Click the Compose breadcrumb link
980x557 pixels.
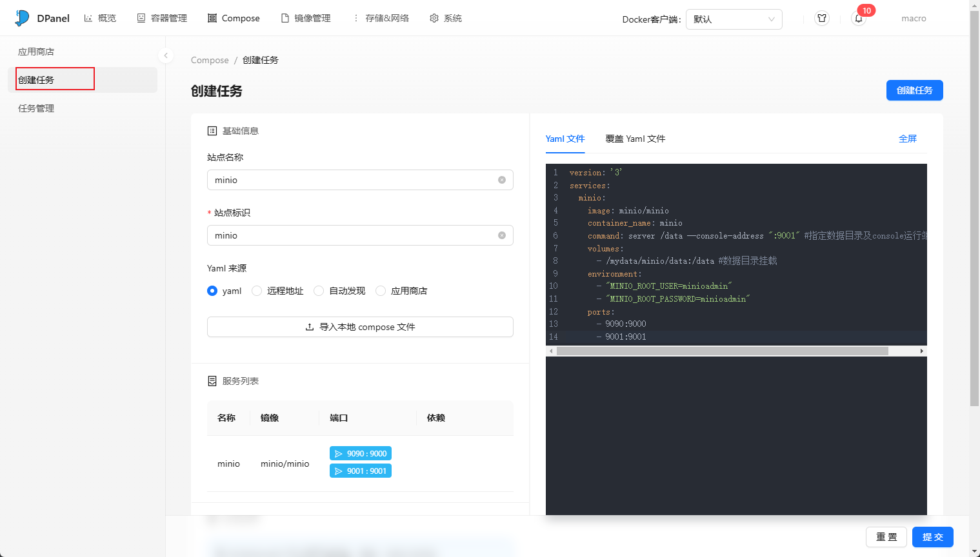[x=210, y=60]
